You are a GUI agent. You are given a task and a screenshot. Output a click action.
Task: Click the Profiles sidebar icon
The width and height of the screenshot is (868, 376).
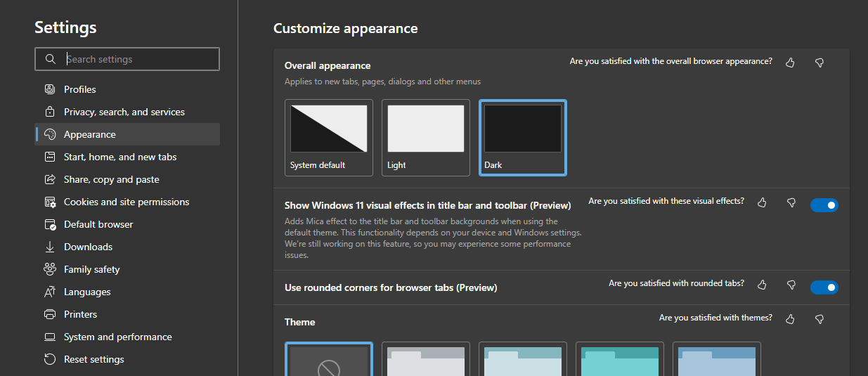coord(50,89)
